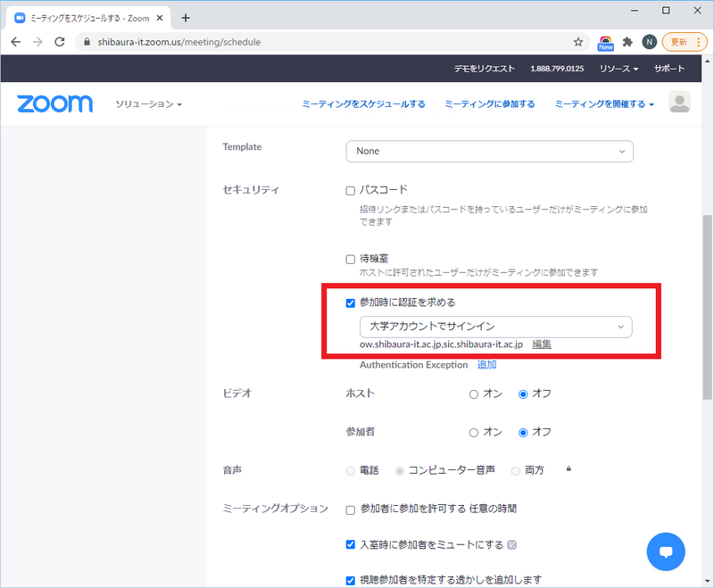Viewport: 714px width, 588px height.
Task: Open the Extensions puzzle piece menu
Action: (627, 42)
